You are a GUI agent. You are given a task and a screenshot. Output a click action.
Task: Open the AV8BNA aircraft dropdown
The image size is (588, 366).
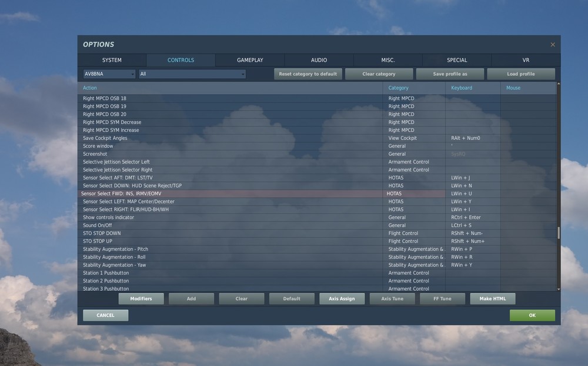coord(109,74)
